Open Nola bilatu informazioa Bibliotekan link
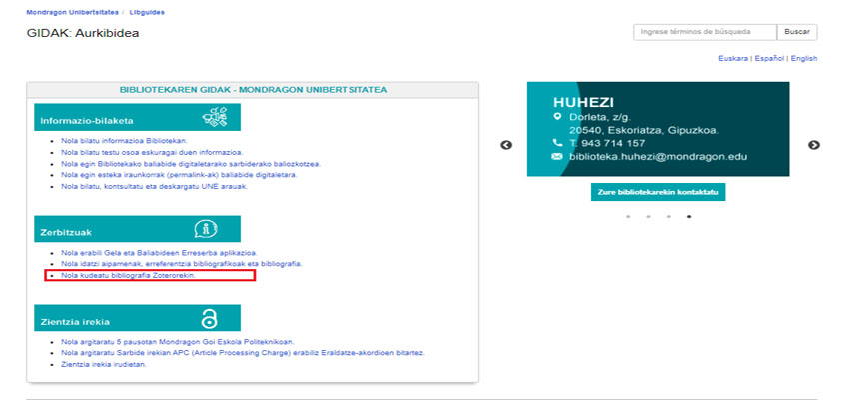868x400 pixels. click(125, 141)
